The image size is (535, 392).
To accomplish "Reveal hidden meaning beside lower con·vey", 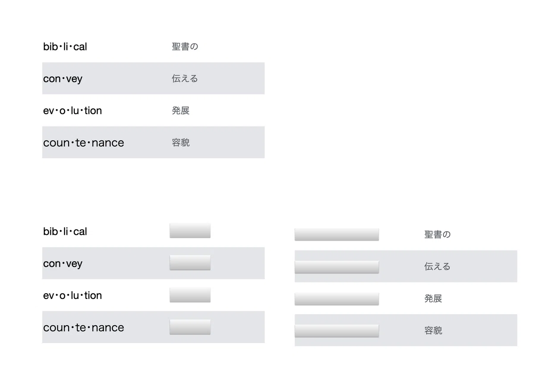I will (190, 263).
